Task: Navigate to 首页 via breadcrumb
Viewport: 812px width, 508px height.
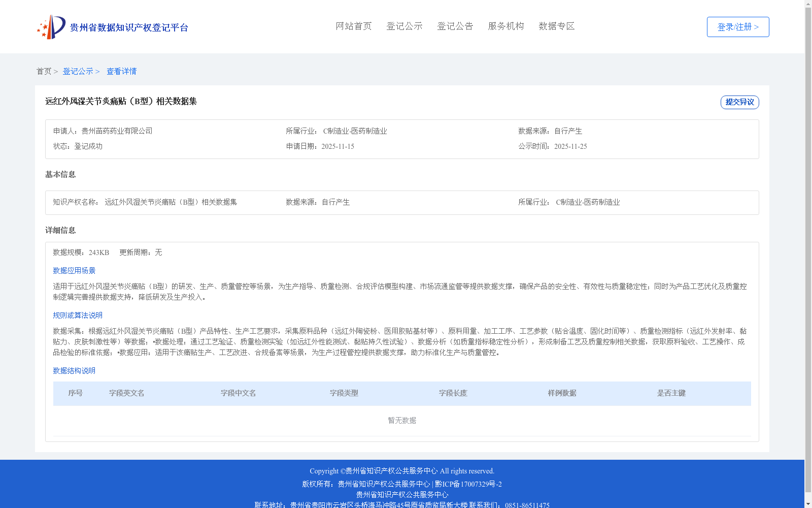Action: coord(44,71)
